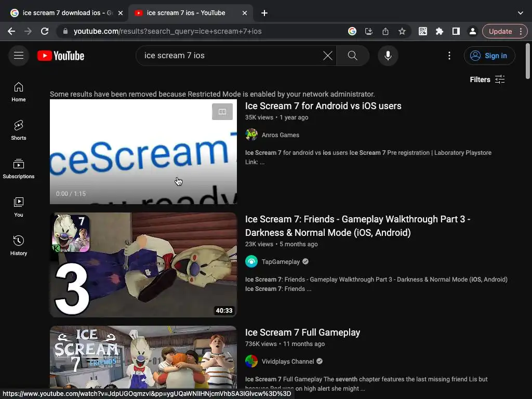
Task: Open the You section in sidebar
Action: click(x=19, y=207)
